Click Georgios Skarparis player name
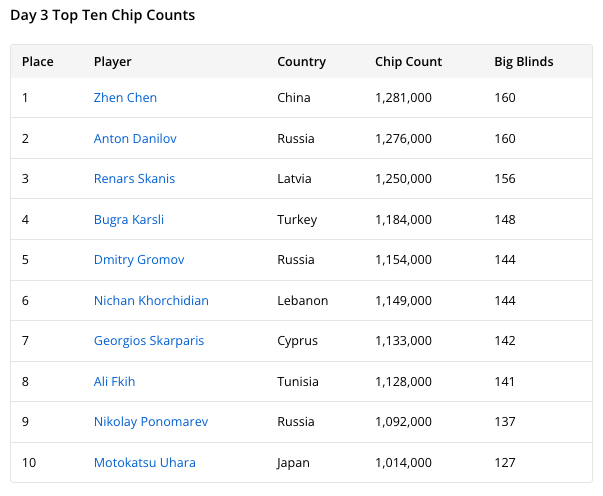This screenshot has width=603, height=496. [149, 341]
